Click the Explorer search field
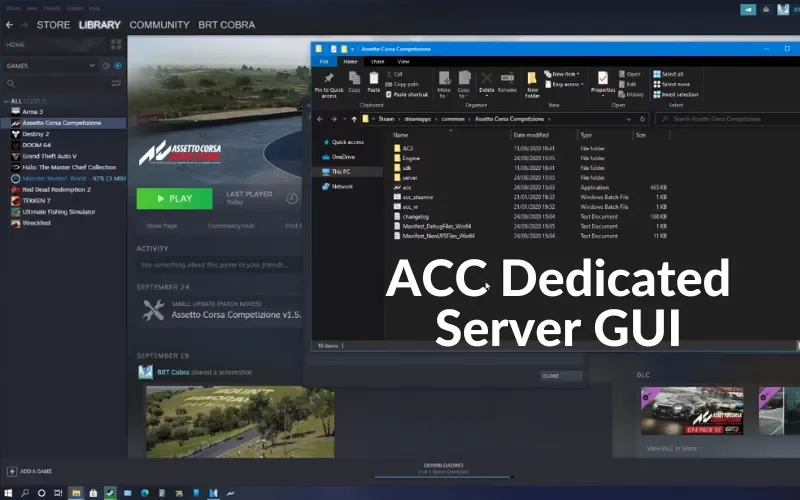 [x=727, y=119]
